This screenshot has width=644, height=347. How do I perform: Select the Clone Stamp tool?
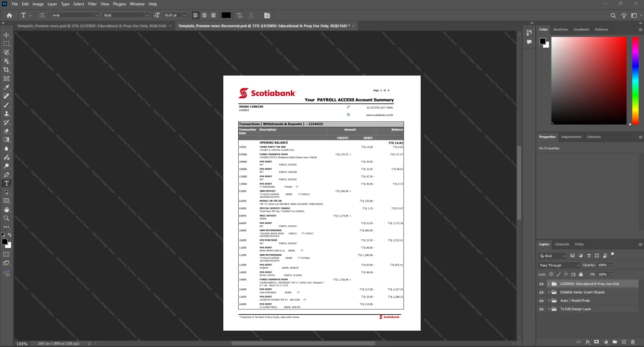[7, 114]
